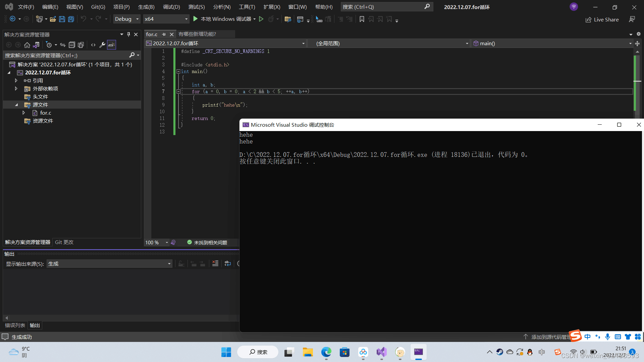Click the New Project toolbar icon
This screenshot has height=362, width=644.
tap(39, 19)
